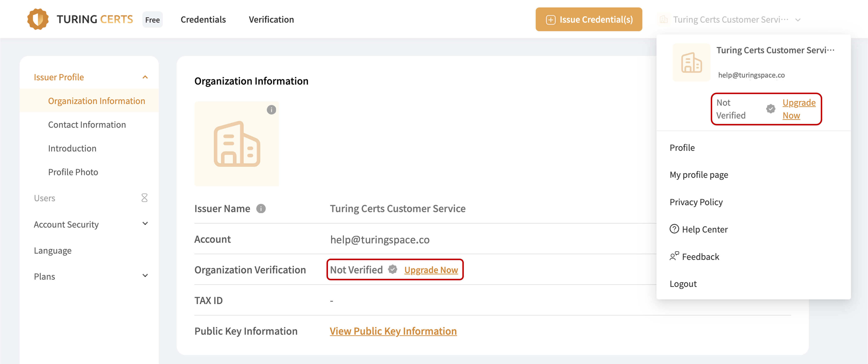Click the Help Center question mark icon

pos(674,229)
